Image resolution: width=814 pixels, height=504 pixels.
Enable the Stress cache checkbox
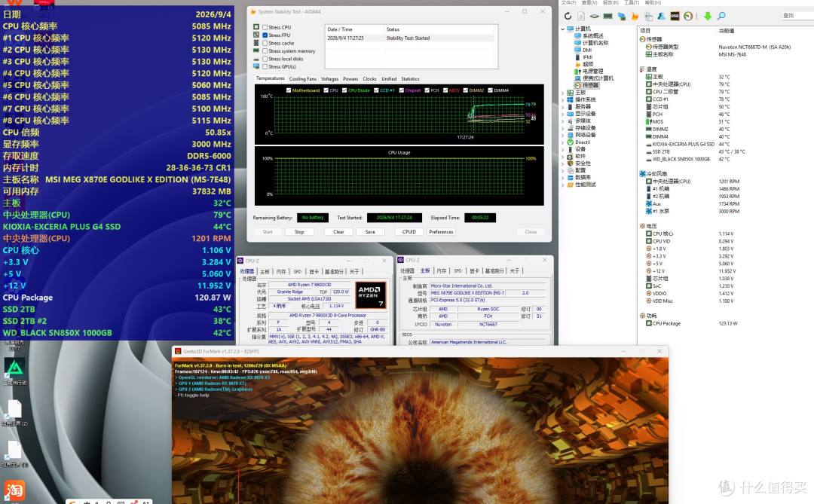tap(265, 43)
